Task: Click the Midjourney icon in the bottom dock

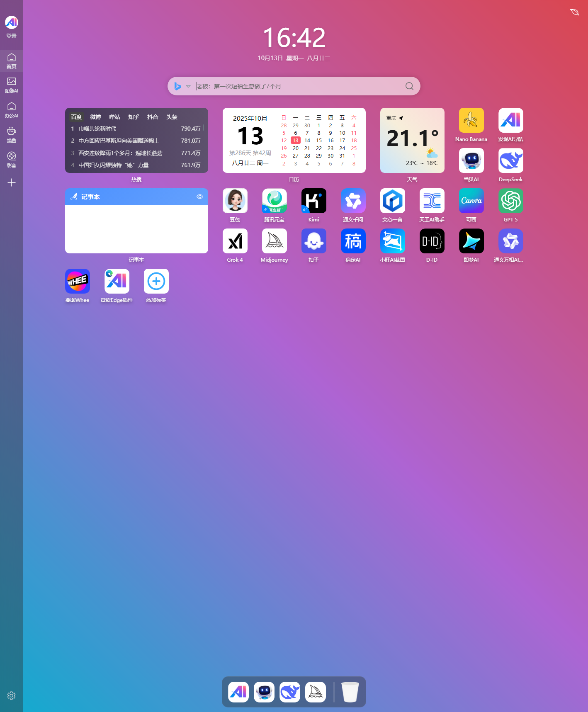Action: pos(315,692)
